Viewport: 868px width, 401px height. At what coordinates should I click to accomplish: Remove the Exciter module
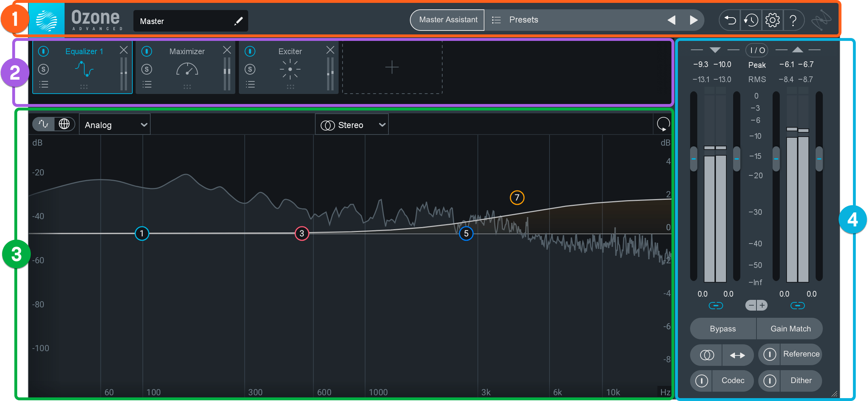tap(330, 50)
